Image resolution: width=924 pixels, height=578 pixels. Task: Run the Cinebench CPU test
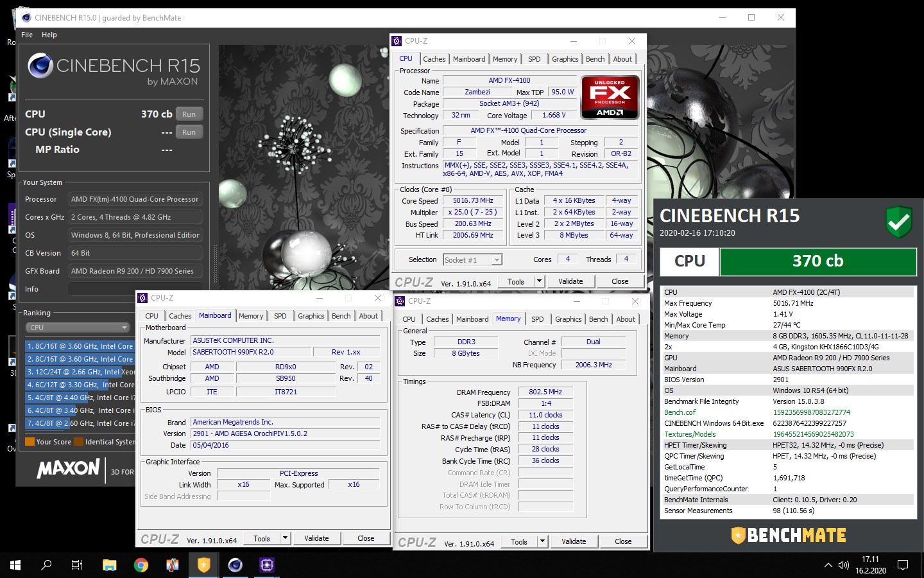pyautogui.click(x=189, y=114)
